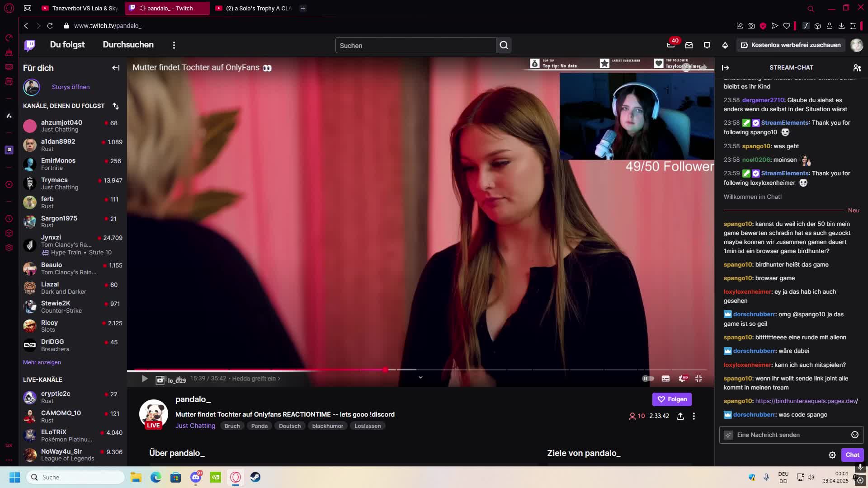Switch to pandalo_ - Twitch tab

(x=167, y=8)
